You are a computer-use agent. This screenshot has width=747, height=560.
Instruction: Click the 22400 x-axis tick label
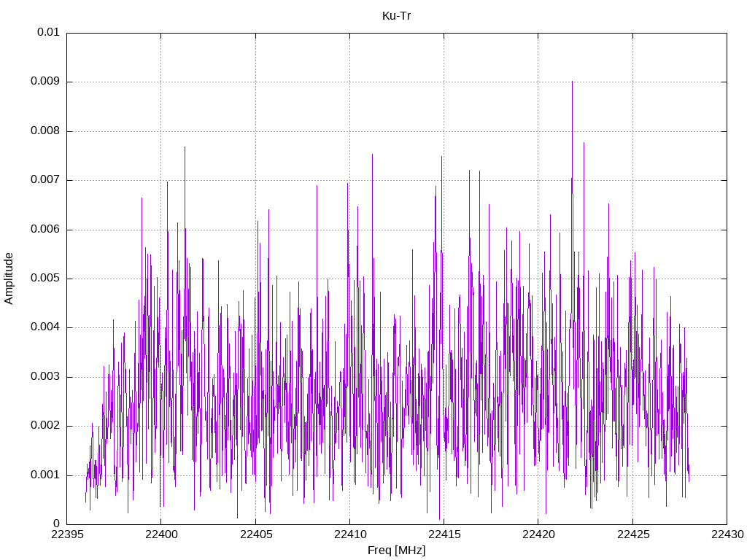[x=161, y=534]
